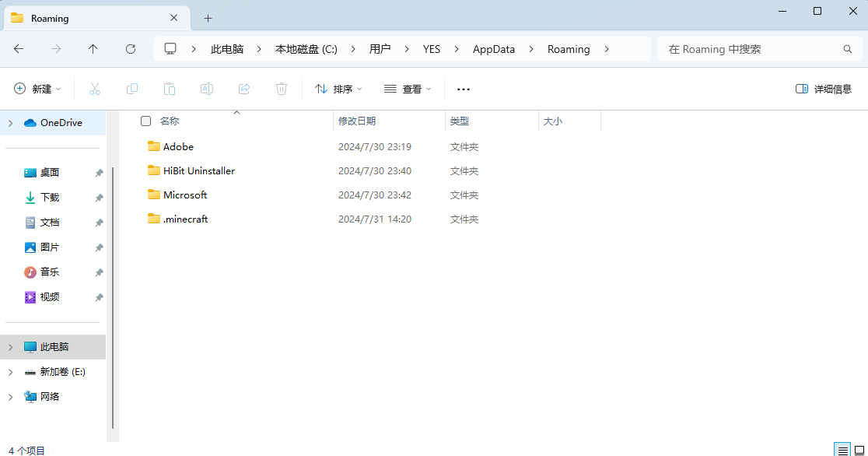Click the computer icon in address bar
868x456 pixels.
point(170,49)
